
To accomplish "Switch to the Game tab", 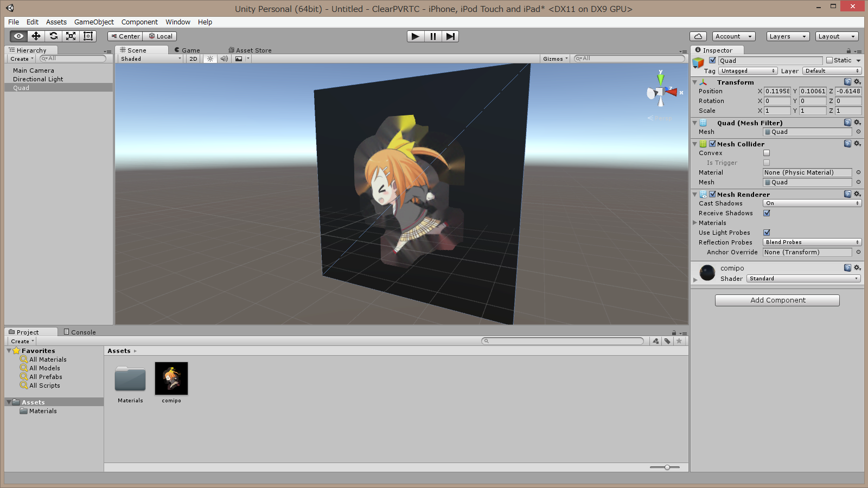I will coord(187,50).
